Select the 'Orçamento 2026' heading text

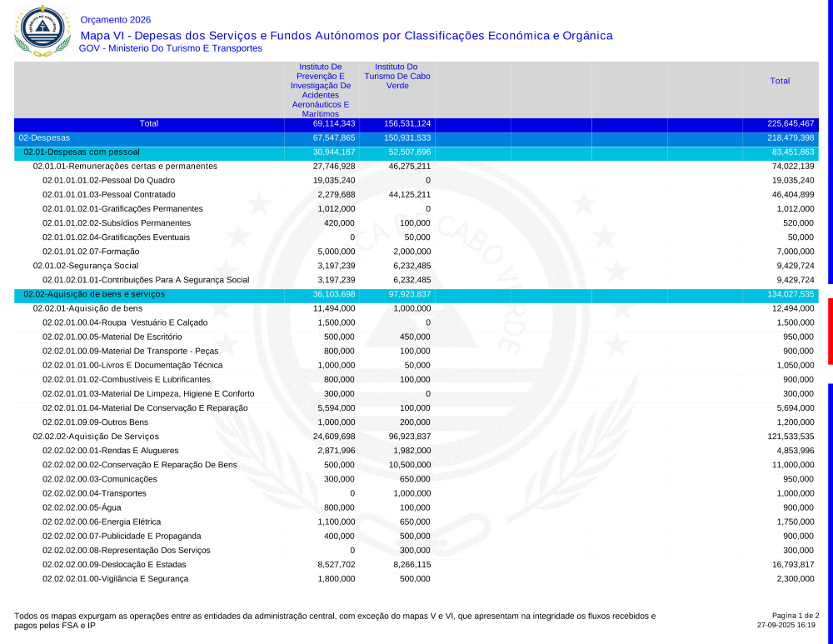point(116,20)
